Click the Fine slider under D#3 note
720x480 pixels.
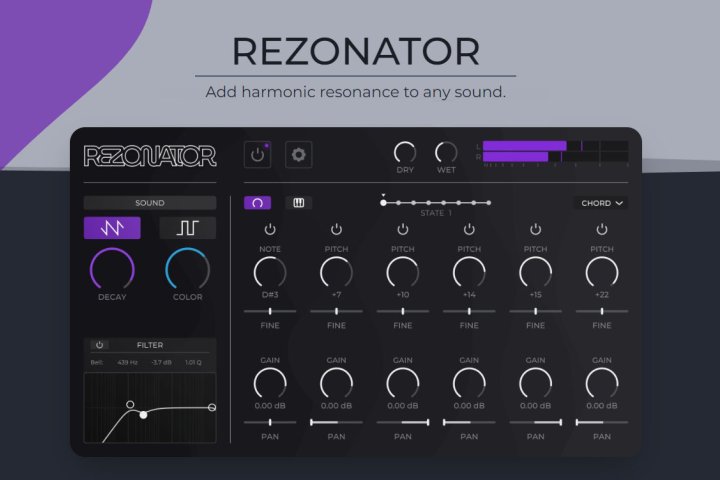270,311
